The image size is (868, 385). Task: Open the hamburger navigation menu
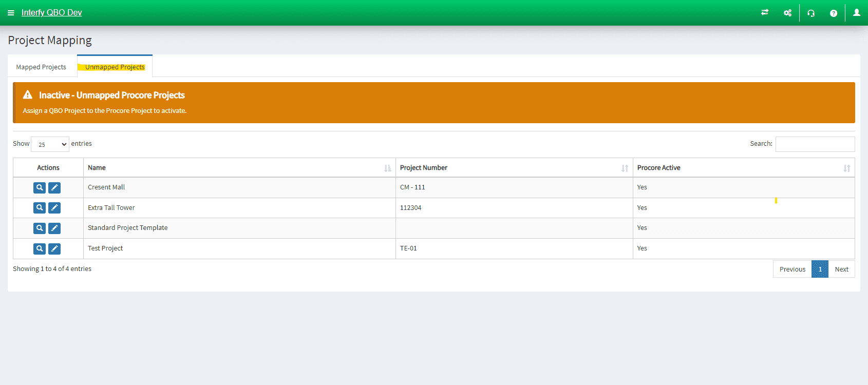point(11,13)
